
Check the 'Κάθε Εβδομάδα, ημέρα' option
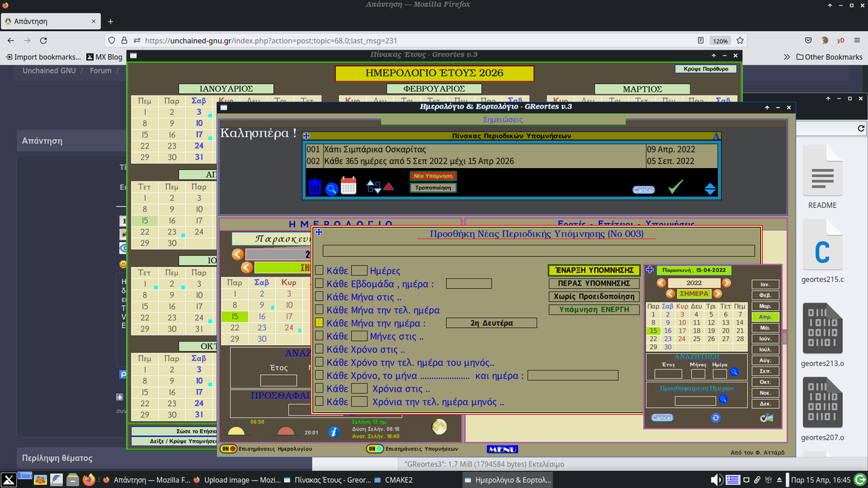(x=319, y=284)
